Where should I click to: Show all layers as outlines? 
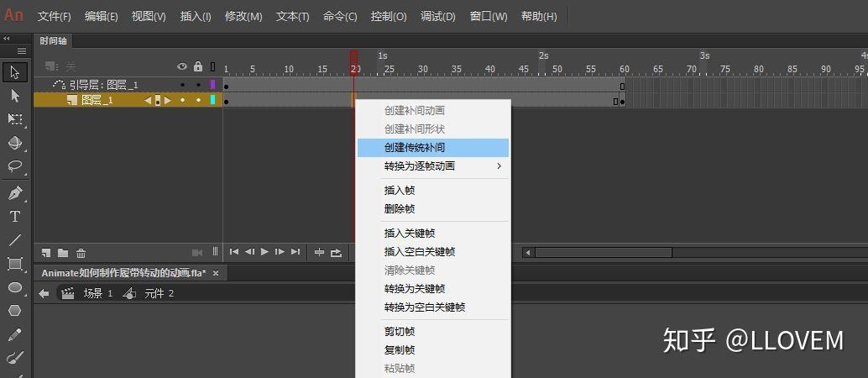click(213, 66)
